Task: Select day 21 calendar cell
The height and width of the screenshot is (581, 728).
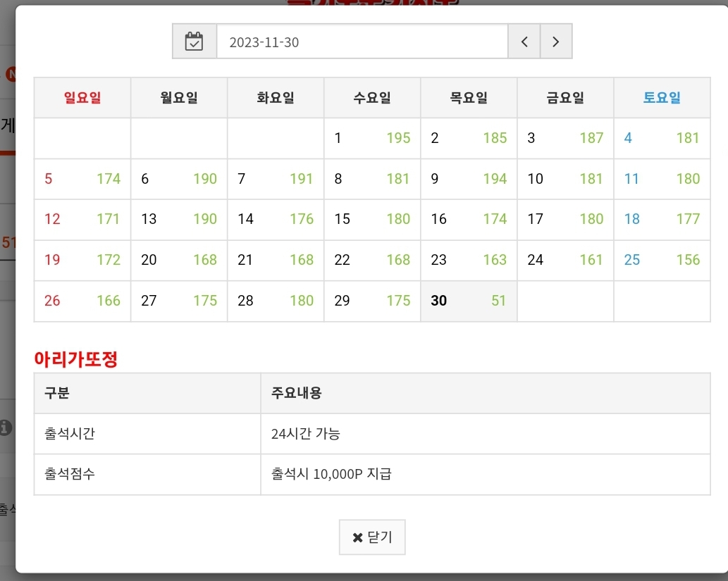Action: click(x=276, y=261)
